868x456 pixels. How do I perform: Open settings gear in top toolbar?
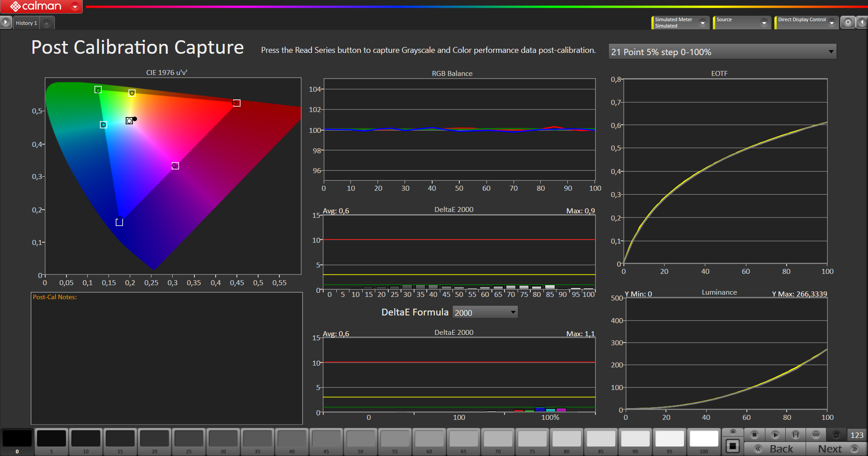tap(848, 22)
